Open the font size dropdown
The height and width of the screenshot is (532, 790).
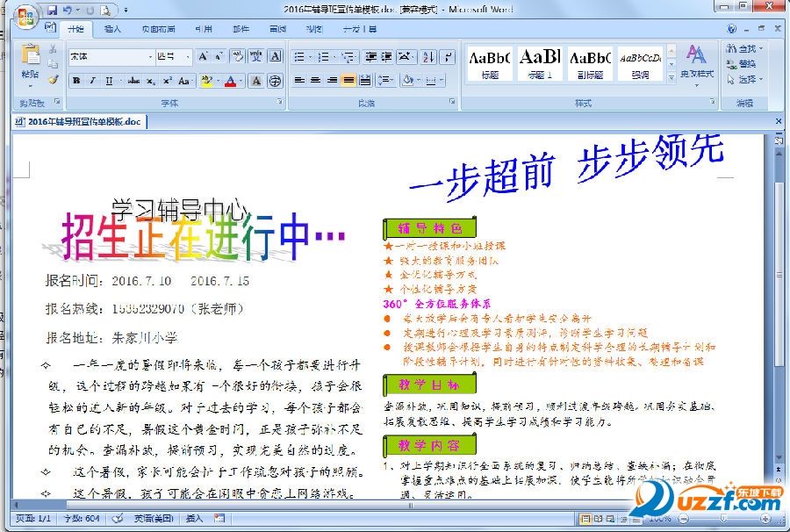click(x=186, y=55)
